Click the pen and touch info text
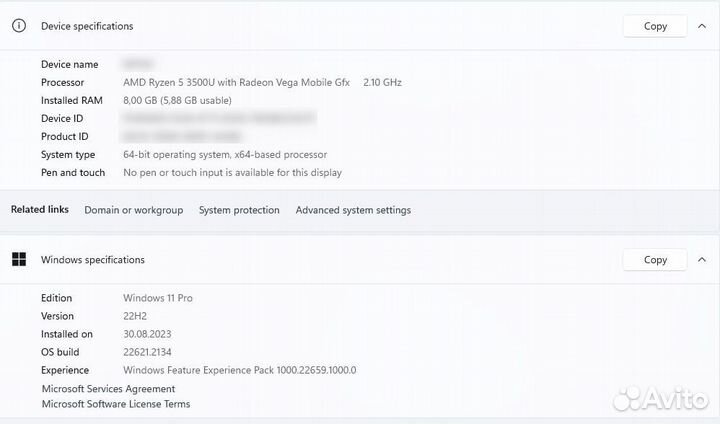The image size is (720, 424). [232, 173]
